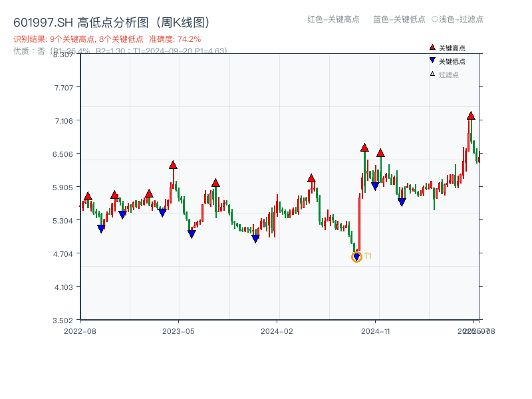Click the 2023-05 x-axis date label
This screenshot has width=532, height=399.
(178, 331)
